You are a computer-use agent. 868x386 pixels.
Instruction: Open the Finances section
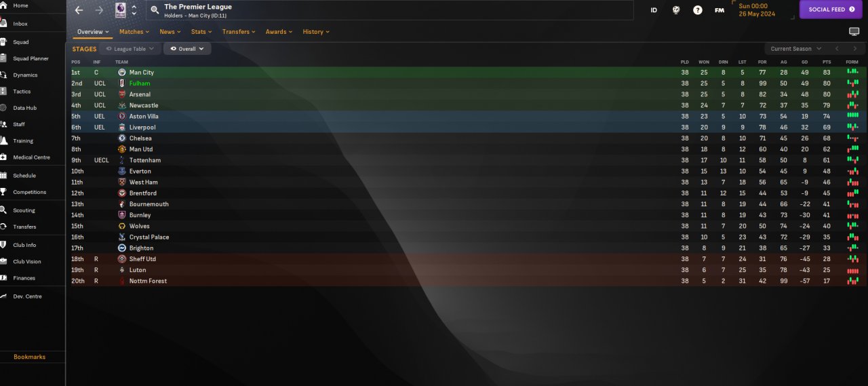pyautogui.click(x=24, y=278)
